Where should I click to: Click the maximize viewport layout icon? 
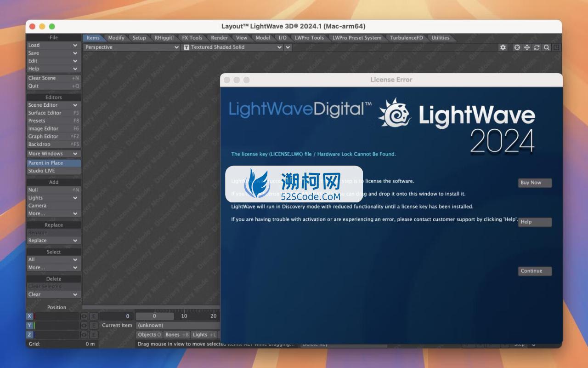click(x=556, y=47)
